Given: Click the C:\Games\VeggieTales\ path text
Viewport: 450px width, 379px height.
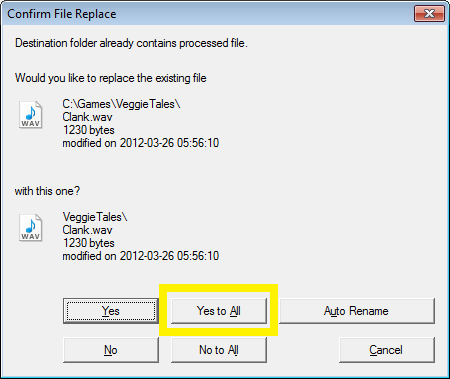Looking at the screenshot, I should click(121, 104).
